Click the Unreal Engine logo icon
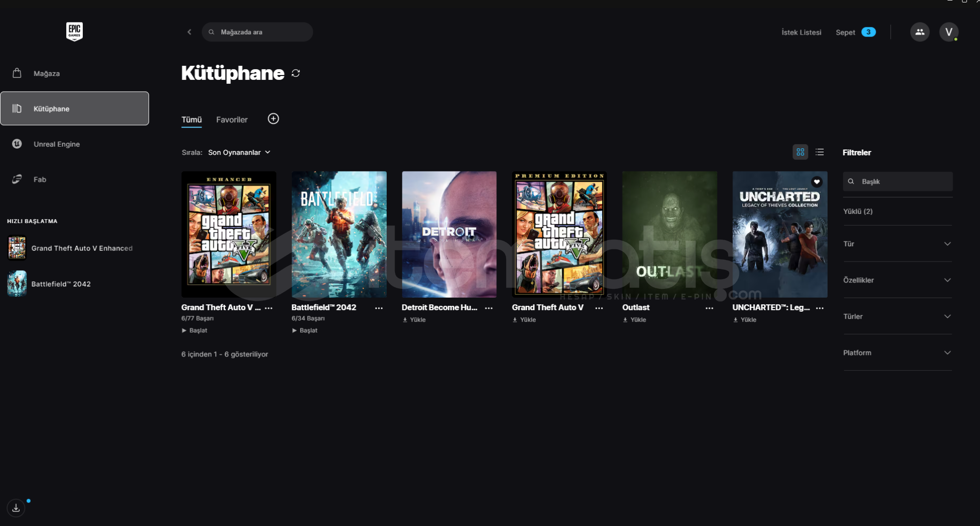The height and width of the screenshot is (526, 980). [x=17, y=144]
